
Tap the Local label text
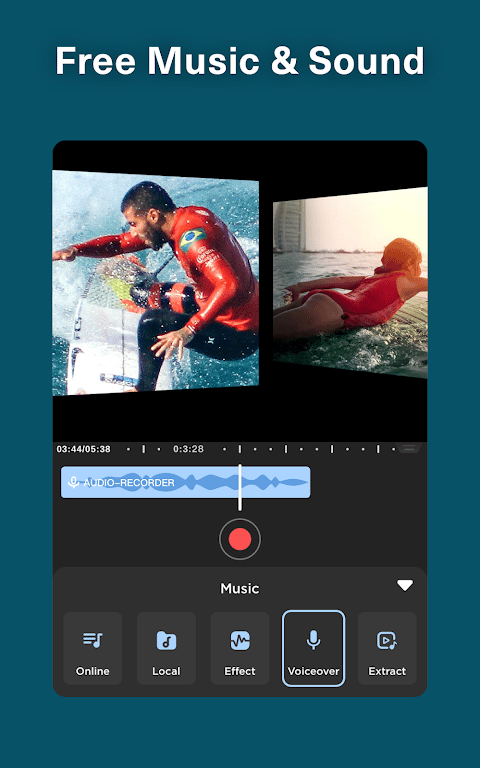point(166,671)
